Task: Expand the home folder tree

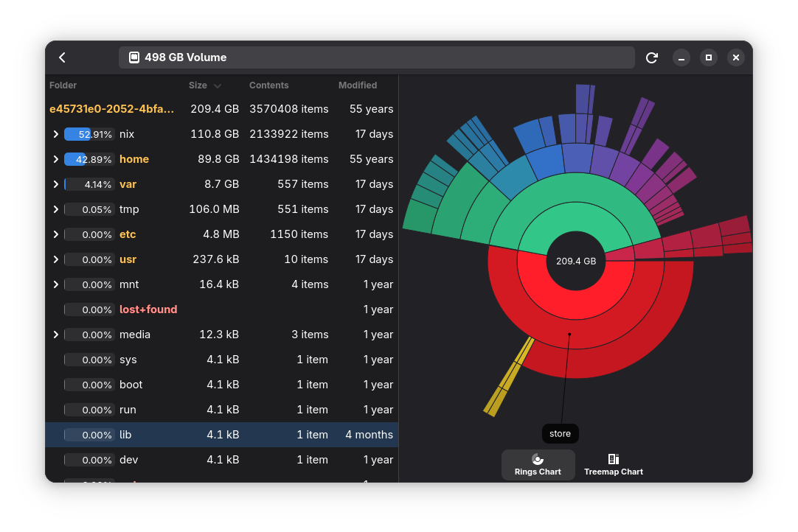Action: (55, 159)
